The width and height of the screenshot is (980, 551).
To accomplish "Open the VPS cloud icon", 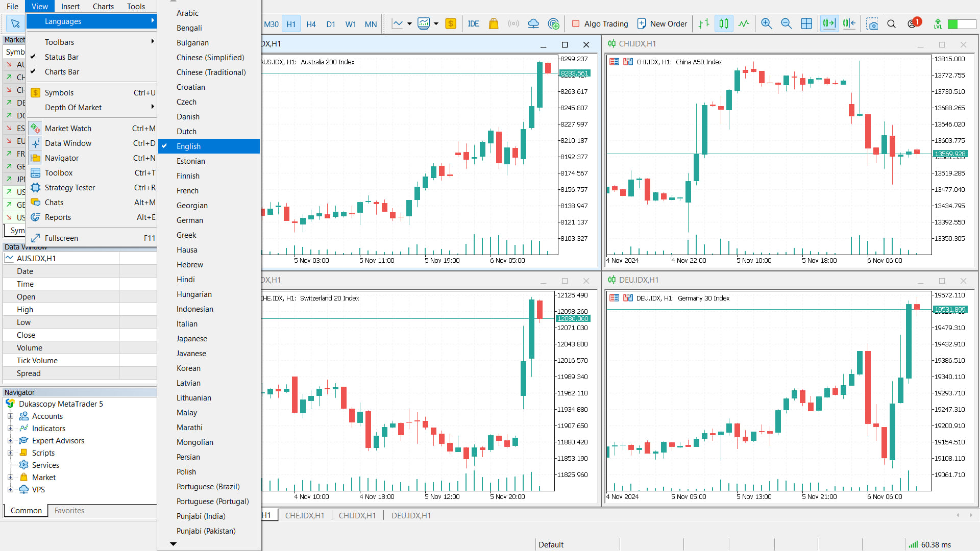I will [533, 23].
